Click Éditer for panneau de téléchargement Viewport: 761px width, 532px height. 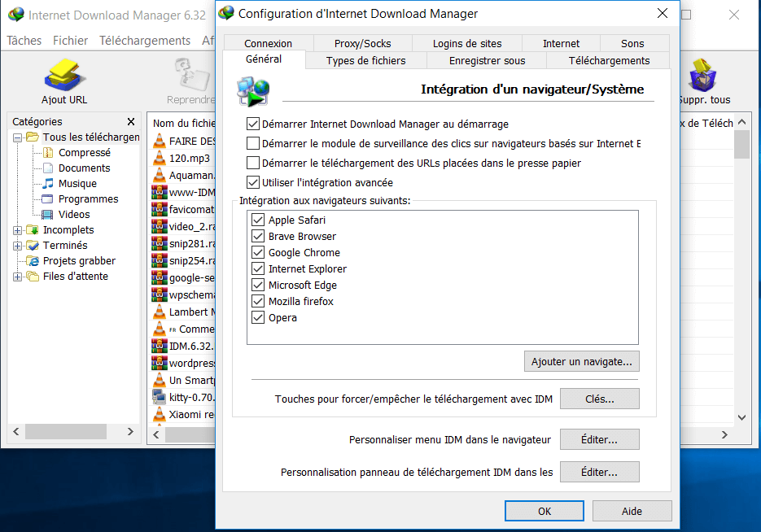[599, 472]
